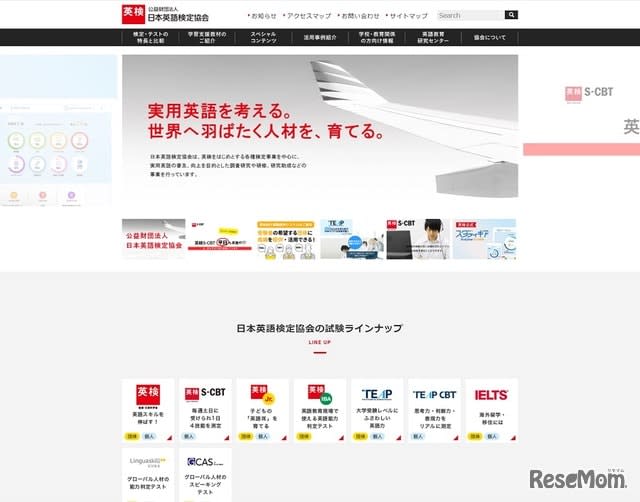
Task: Click red corner arrow on 英検 IBA card
Action: click(342, 438)
